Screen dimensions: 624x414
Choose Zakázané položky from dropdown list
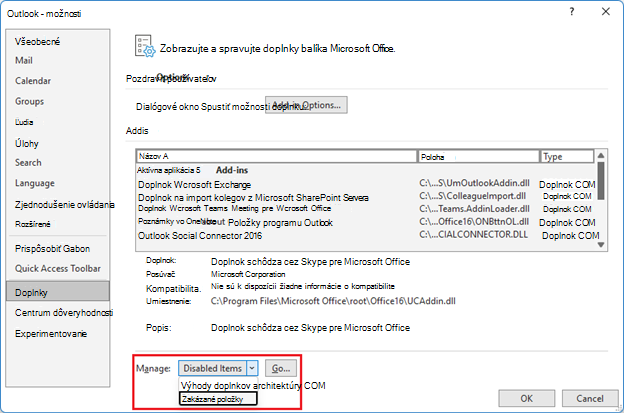(218, 399)
